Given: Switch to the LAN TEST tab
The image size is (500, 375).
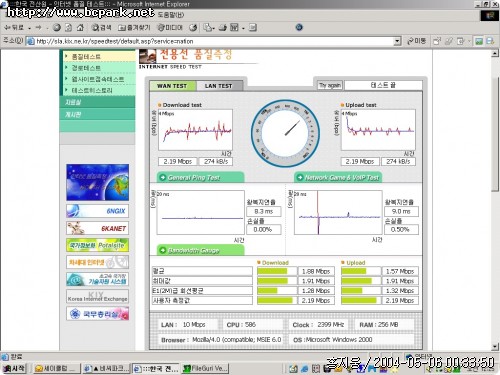Looking at the screenshot, I should click(219, 86).
